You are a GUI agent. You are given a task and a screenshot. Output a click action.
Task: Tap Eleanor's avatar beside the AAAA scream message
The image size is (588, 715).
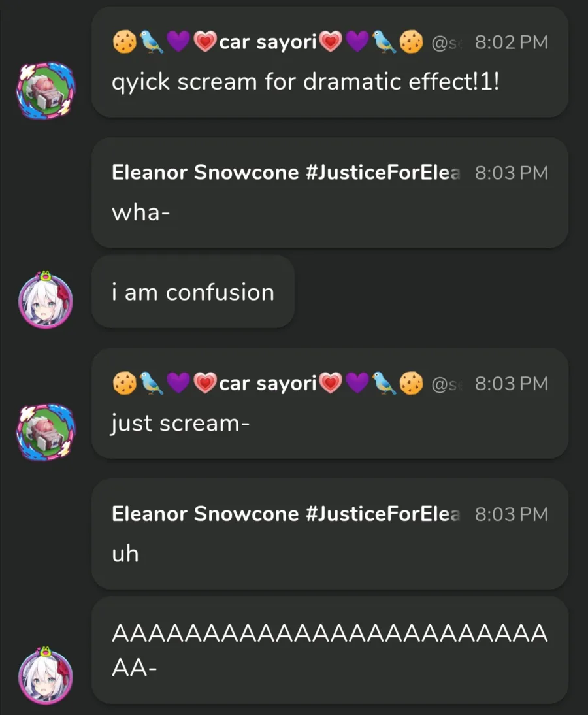pyautogui.click(x=46, y=675)
